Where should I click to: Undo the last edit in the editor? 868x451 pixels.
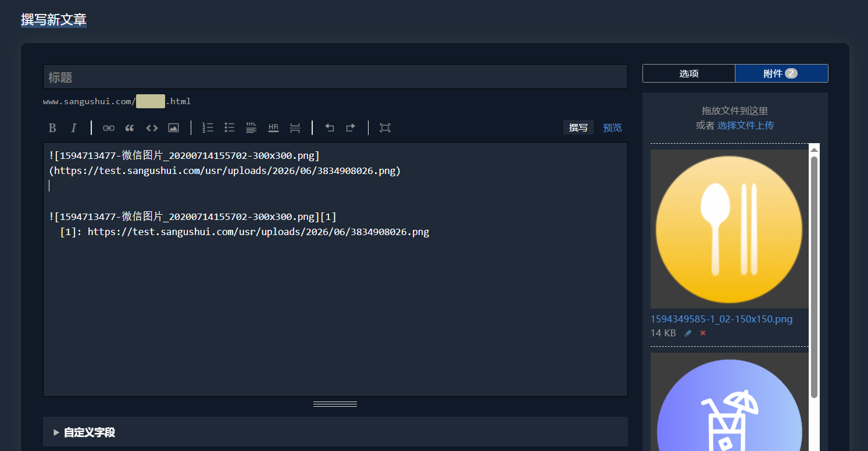pos(330,128)
